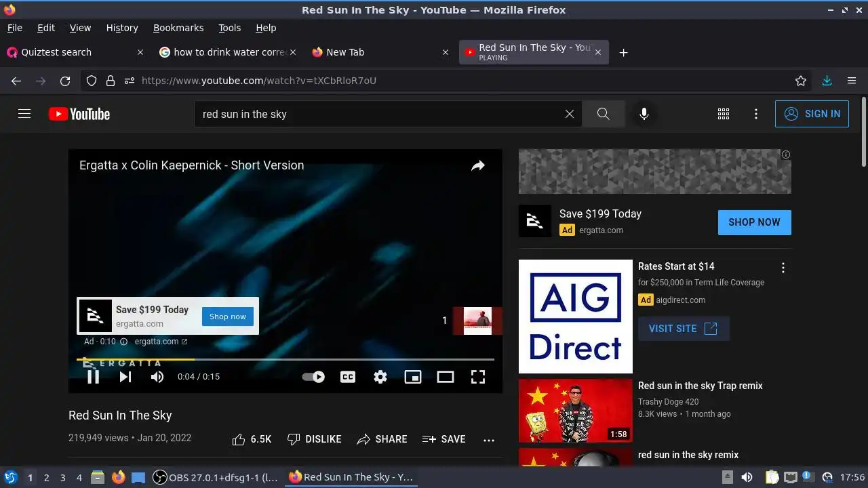Screen dimensions: 868x488
Task: Click the SHOP NOW sidebar button
Action: point(754,222)
